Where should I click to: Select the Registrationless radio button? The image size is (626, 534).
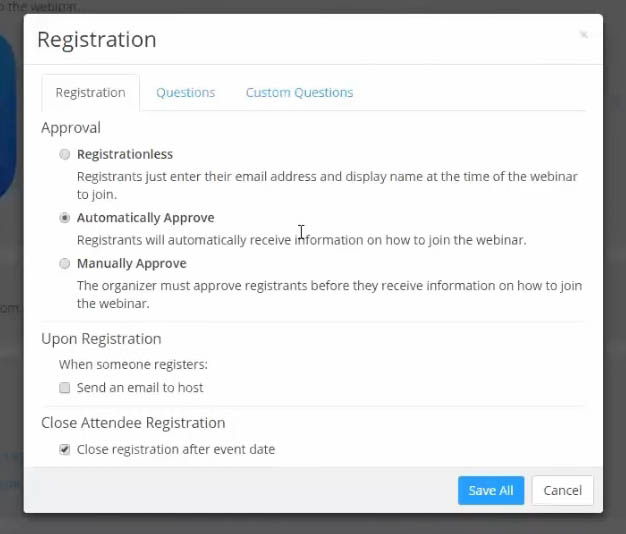(65, 154)
